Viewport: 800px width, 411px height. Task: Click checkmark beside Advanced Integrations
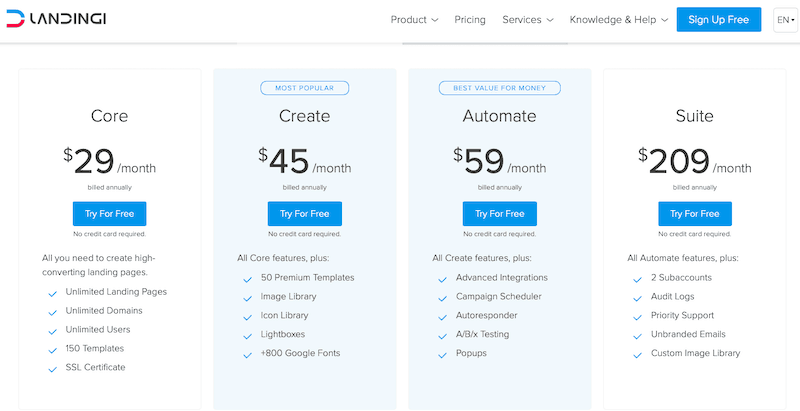tap(442, 280)
